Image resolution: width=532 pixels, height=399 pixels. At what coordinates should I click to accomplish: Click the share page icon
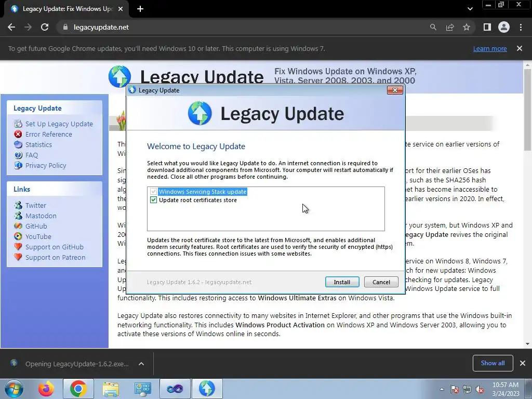pyautogui.click(x=450, y=27)
